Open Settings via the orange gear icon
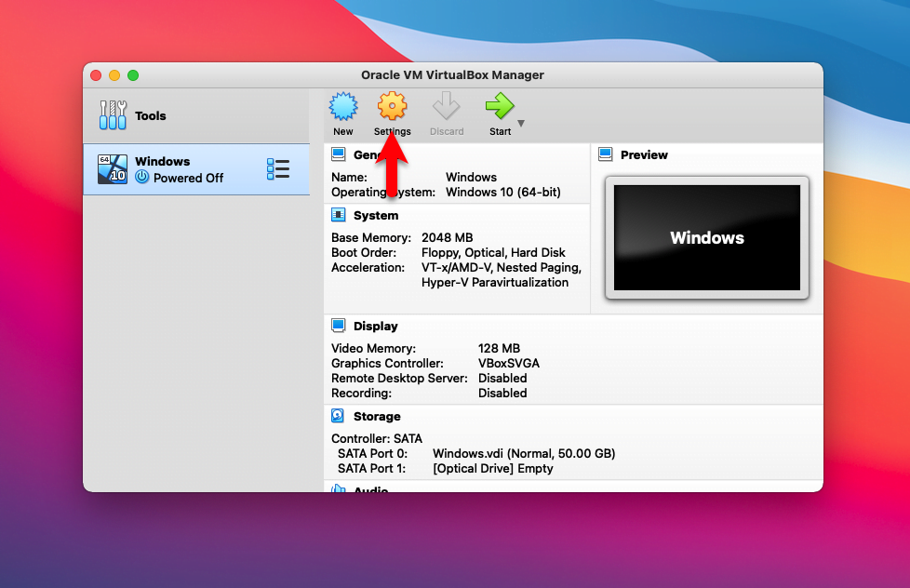910x588 pixels. [x=393, y=106]
